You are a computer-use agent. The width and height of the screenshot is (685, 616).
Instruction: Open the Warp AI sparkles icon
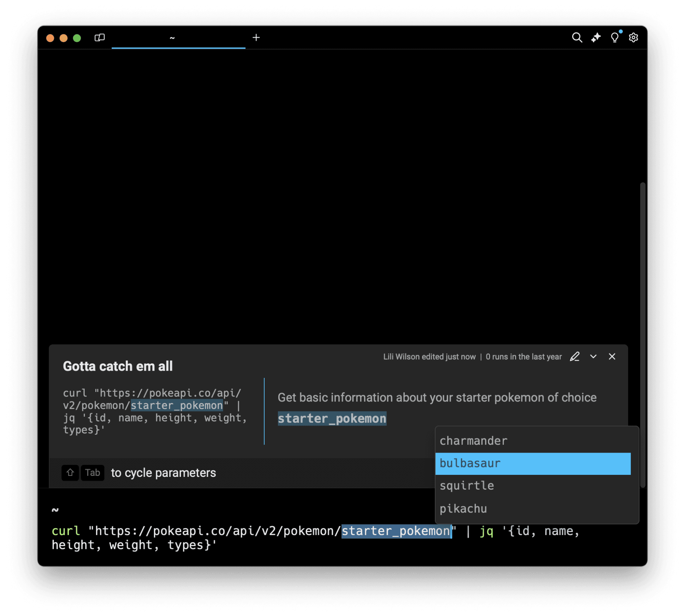pyautogui.click(x=596, y=37)
